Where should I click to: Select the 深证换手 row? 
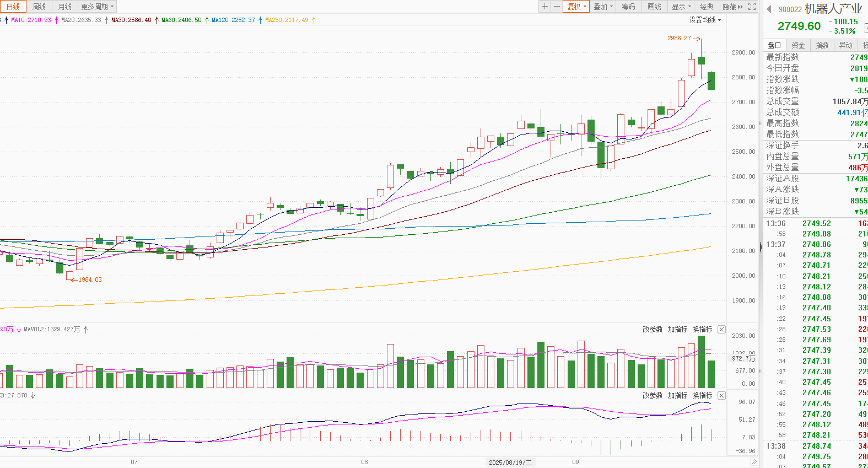pos(816,145)
